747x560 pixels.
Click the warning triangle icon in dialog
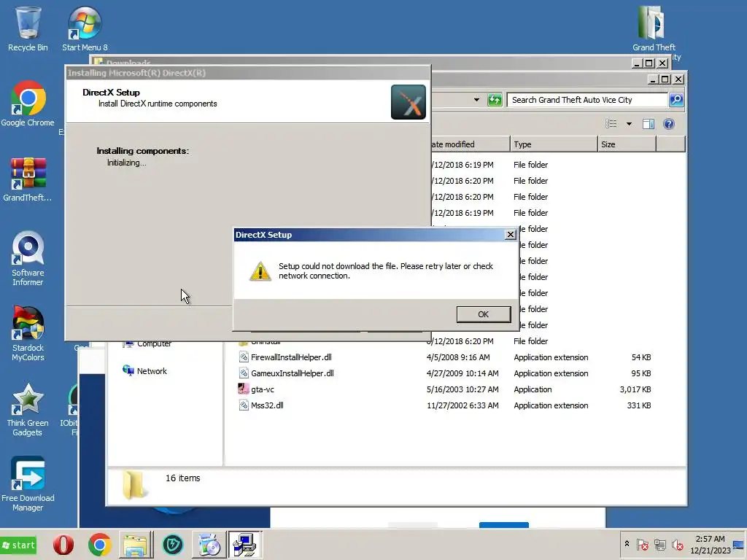click(260, 271)
